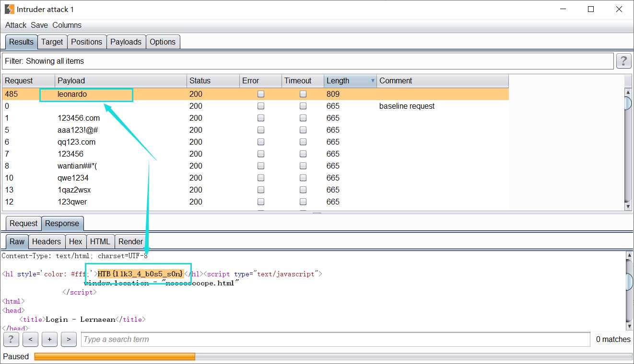Select the baseline request row
This screenshot has height=364, width=634.
pyautogui.click(x=255, y=106)
